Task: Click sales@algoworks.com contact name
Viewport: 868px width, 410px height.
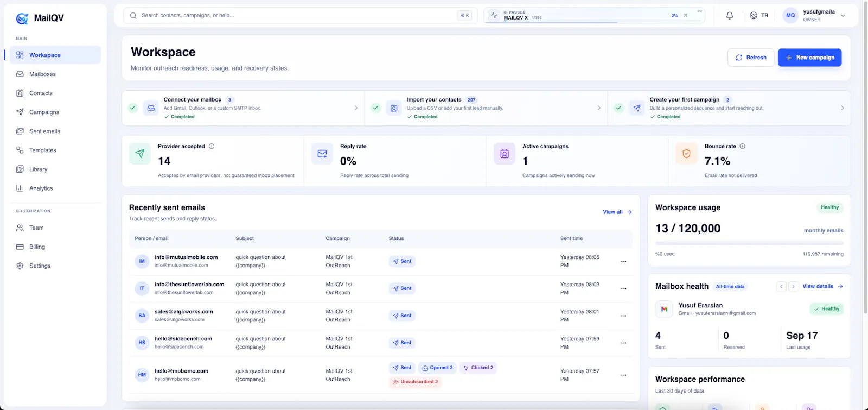Action: tap(184, 312)
